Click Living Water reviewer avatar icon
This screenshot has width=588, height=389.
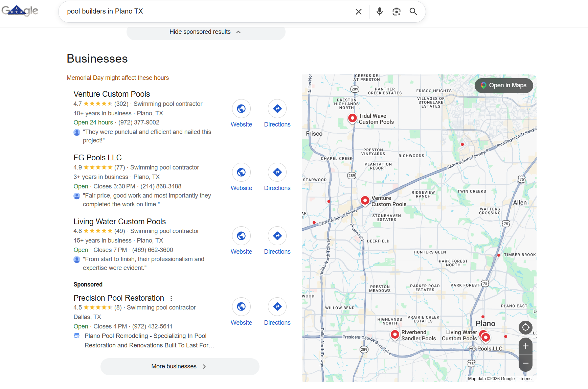pos(77,259)
